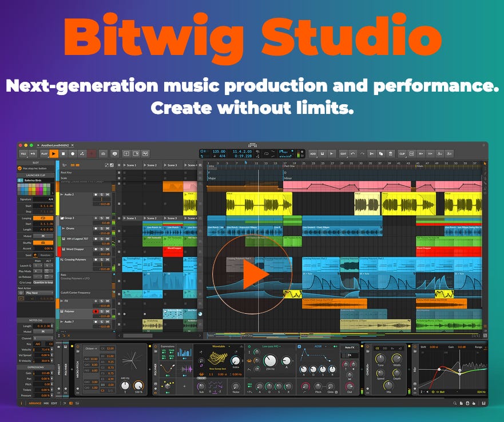Select the AnotherLevelMAIN2 project tab
This screenshot has width=504, height=422.
(55, 145)
